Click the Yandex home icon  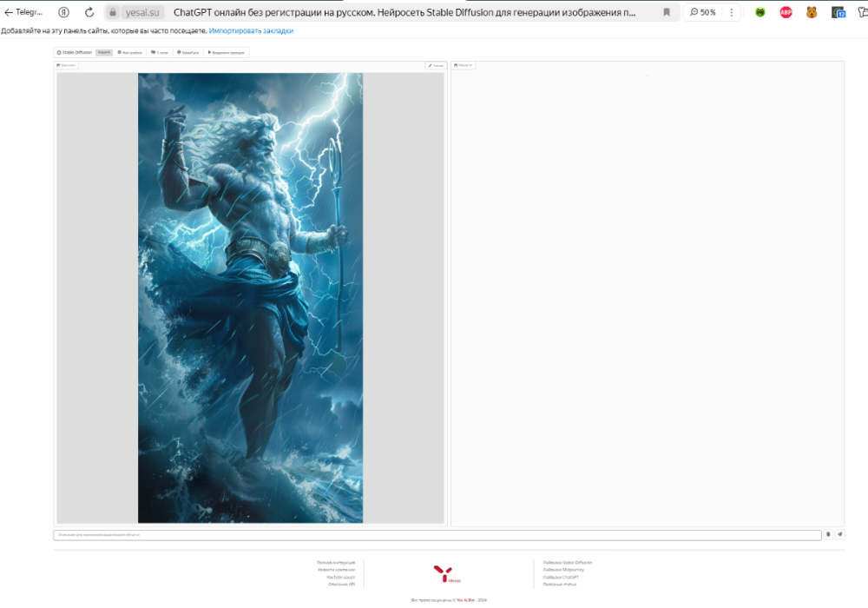coord(64,12)
